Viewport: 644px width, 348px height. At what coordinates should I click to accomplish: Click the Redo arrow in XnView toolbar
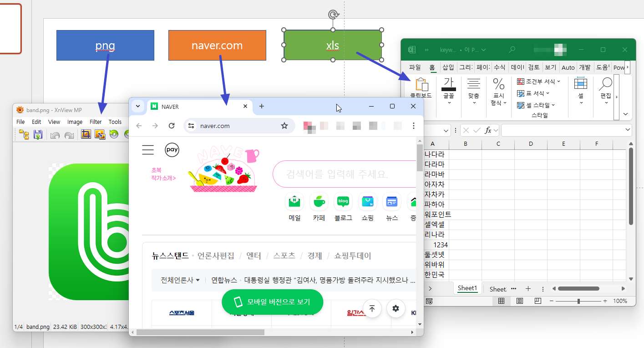pyautogui.click(x=69, y=134)
